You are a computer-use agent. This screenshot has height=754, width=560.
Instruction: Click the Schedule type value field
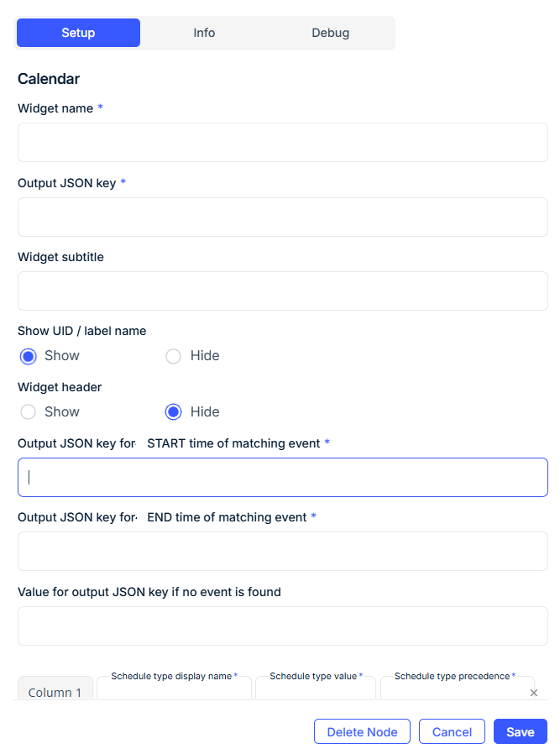pos(316,690)
